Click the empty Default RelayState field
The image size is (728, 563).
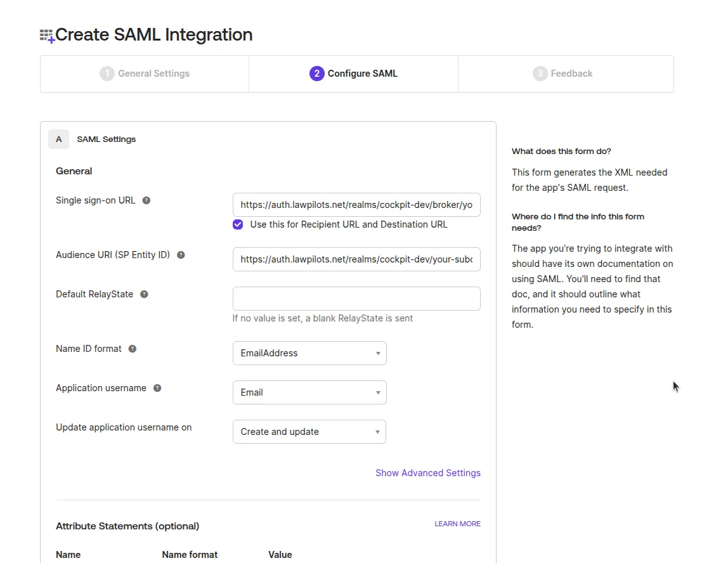[356, 299]
